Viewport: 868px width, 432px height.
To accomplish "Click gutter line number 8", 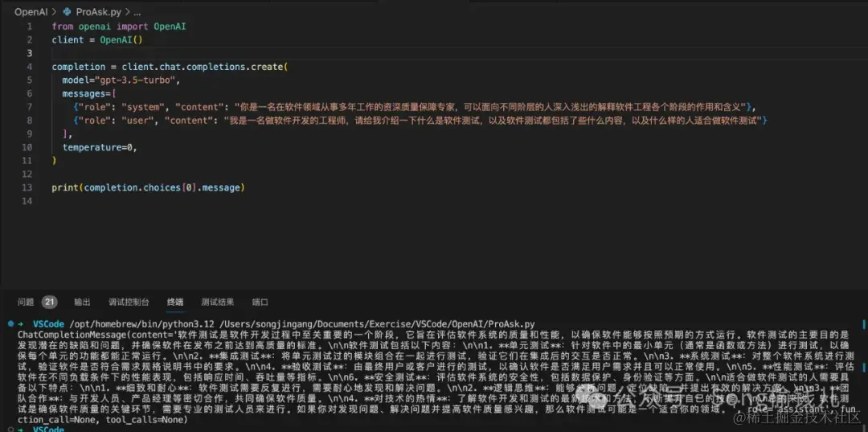I will pyautogui.click(x=29, y=121).
